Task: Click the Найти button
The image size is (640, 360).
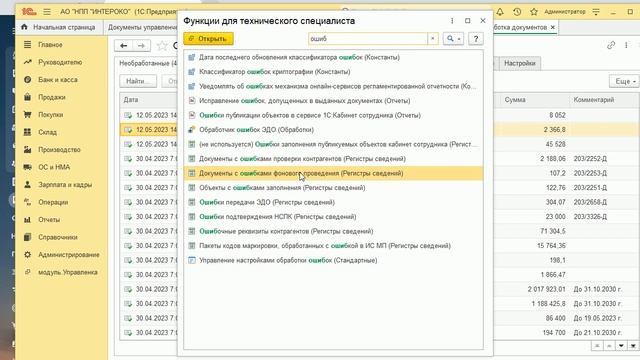Action: tap(138, 81)
